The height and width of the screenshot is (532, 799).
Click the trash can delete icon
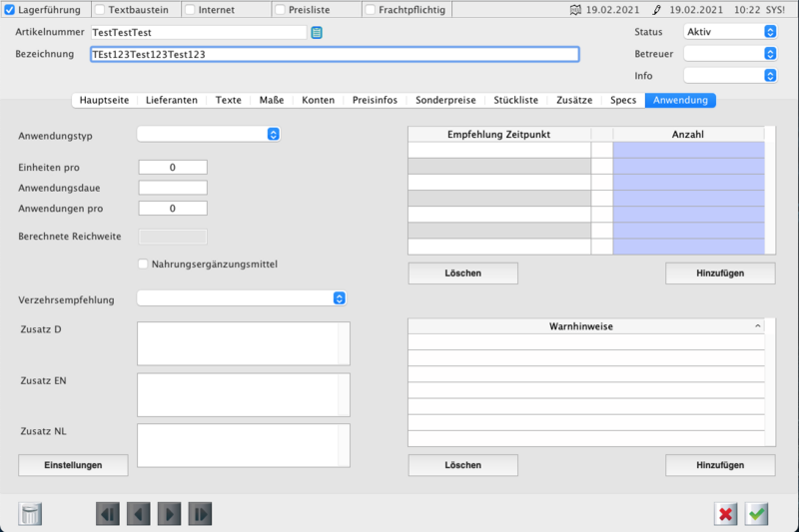pyautogui.click(x=31, y=514)
